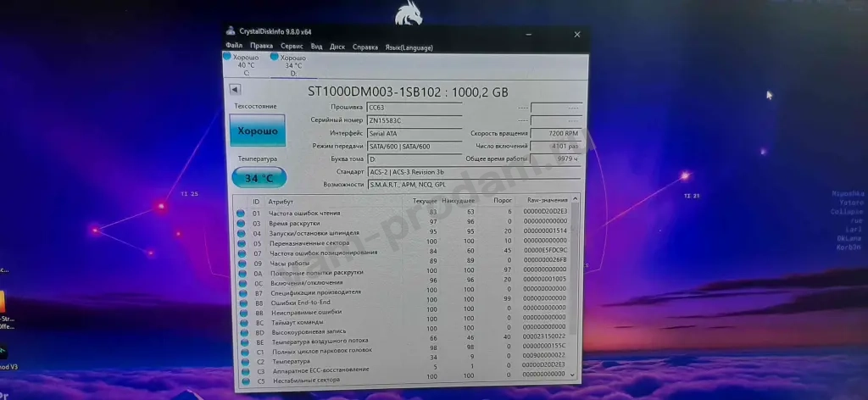
Task: Go to previous disk with left arrow button
Action: (235, 90)
